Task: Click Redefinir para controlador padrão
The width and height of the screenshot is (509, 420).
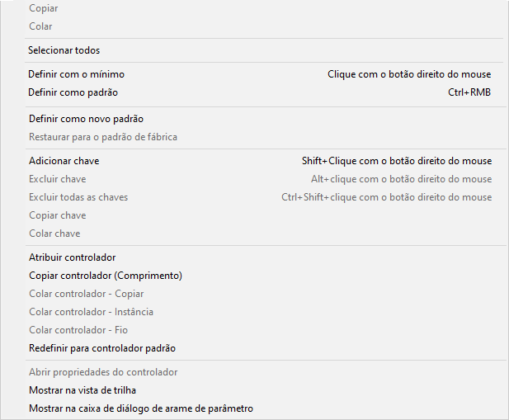Action: [102, 348]
